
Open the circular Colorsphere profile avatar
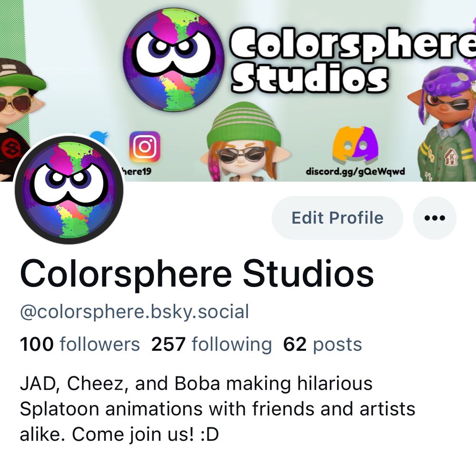click(x=69, y=190)
